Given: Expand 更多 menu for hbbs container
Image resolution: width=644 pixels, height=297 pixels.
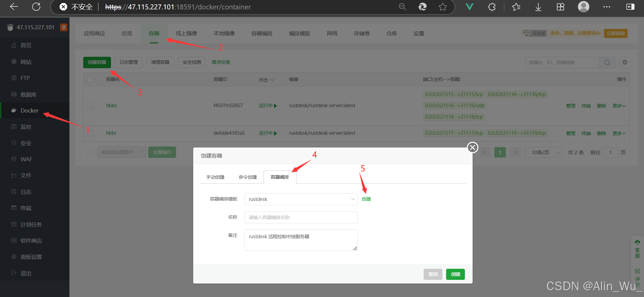Looking at the screenshot, I should click(x=619, y=106).
